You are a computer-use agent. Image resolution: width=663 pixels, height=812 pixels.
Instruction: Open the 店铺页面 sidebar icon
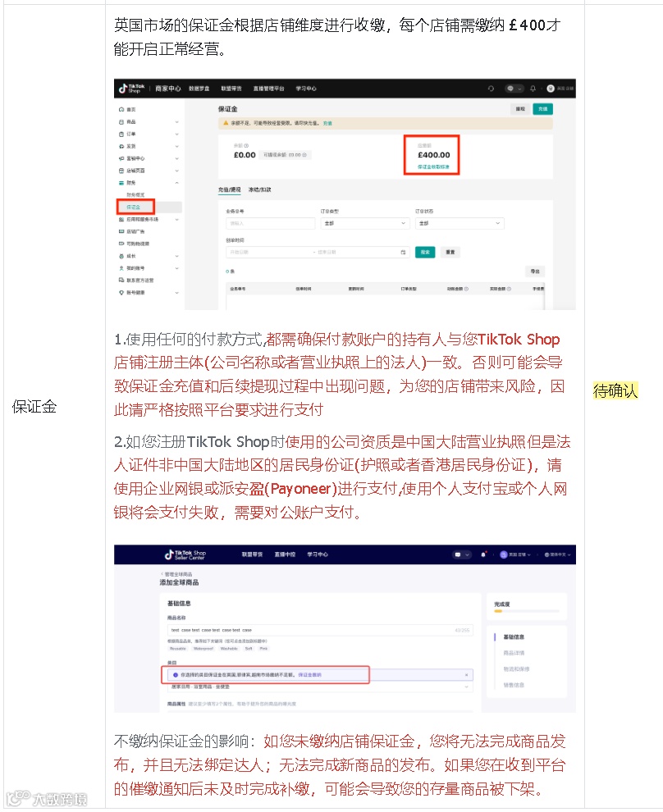(x=121, y=171)
